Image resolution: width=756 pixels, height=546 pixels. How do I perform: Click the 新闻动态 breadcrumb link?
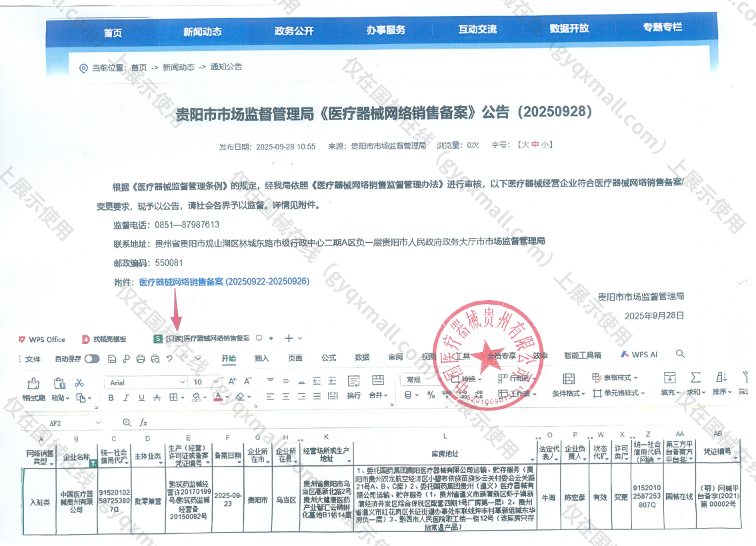[x=179, y=67]
